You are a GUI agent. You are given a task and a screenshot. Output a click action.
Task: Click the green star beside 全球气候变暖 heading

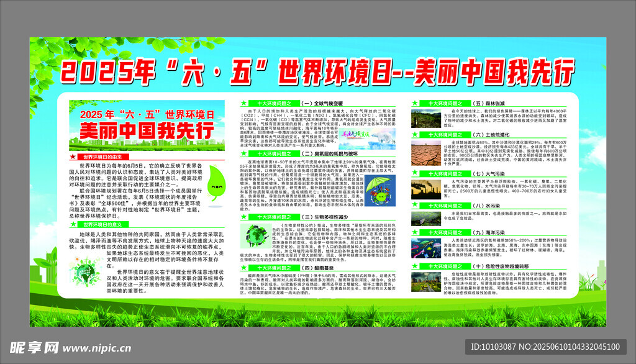coord(244,102)
